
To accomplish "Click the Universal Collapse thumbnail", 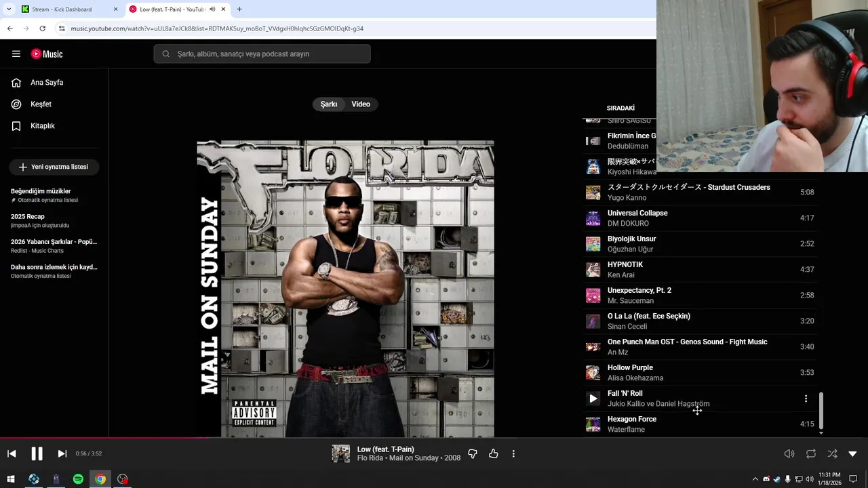I will [x=593, y=218].
